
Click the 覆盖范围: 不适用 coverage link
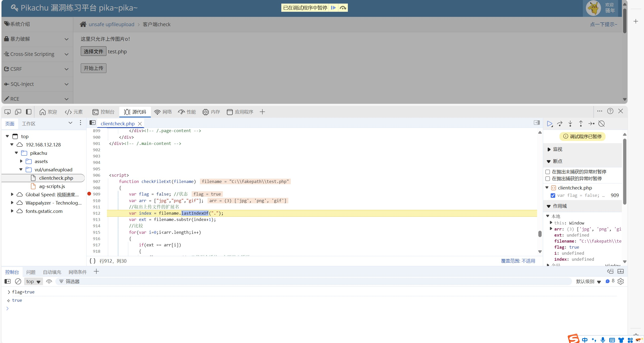click(518, 261)
